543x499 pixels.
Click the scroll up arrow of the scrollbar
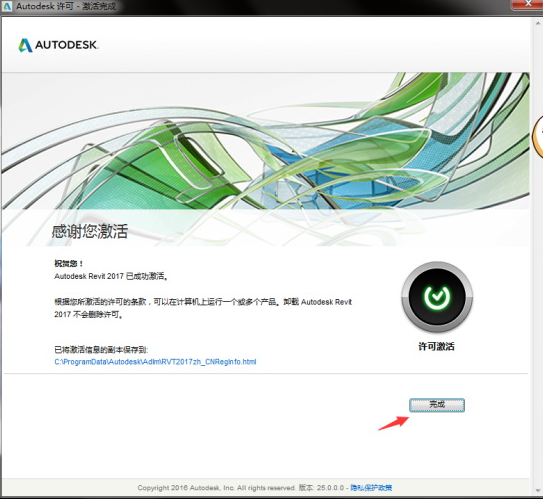(x=538, y=23)
